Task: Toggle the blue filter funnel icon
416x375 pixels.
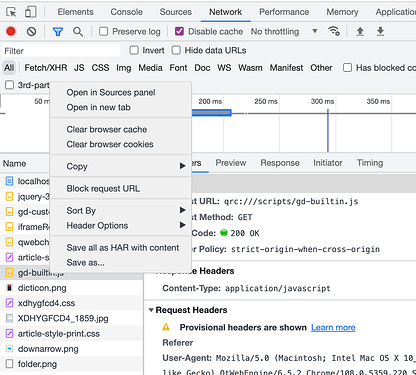Action: click(58, 32)
